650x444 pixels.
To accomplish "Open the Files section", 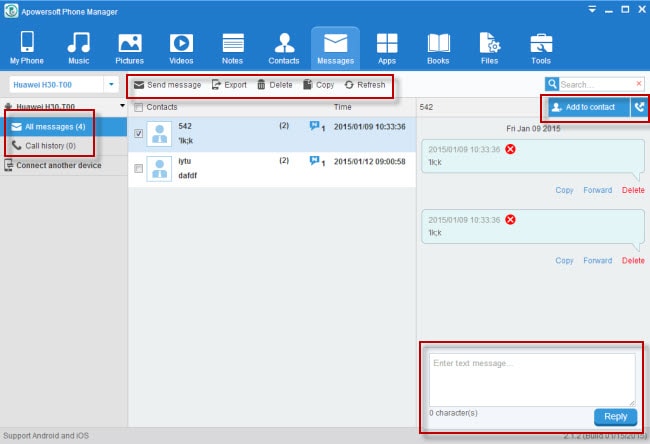I will coord(490,47).
